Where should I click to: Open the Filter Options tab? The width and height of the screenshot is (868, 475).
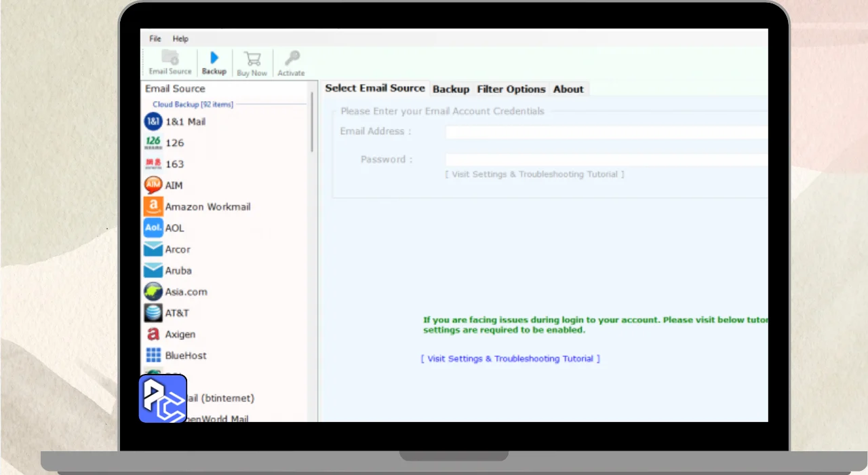511,89
